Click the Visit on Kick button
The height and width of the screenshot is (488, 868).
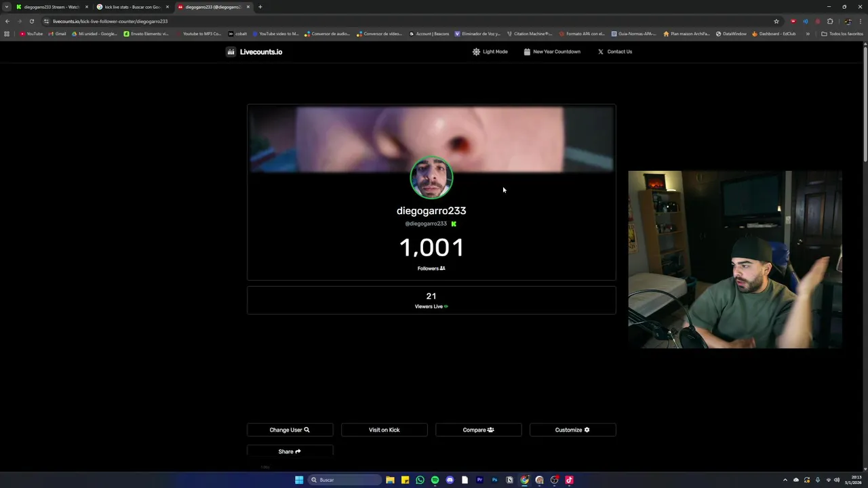click(384, 430)
